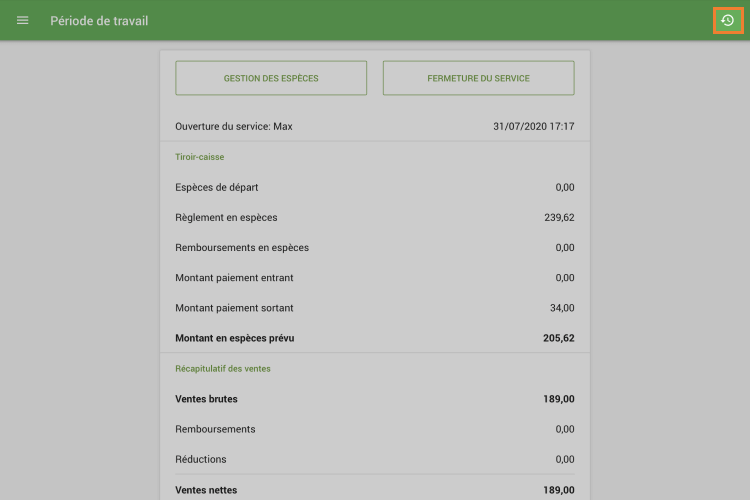The height and width of the screenshot is (500, 750).
Task: Click the 34,00 outgoing payment amount
Action: [x=562, y=308]
